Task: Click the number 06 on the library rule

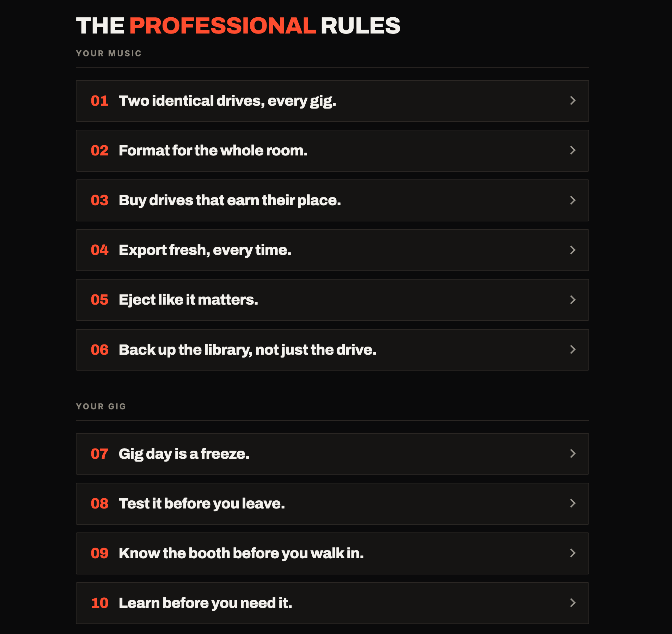Action: [99, 350]
